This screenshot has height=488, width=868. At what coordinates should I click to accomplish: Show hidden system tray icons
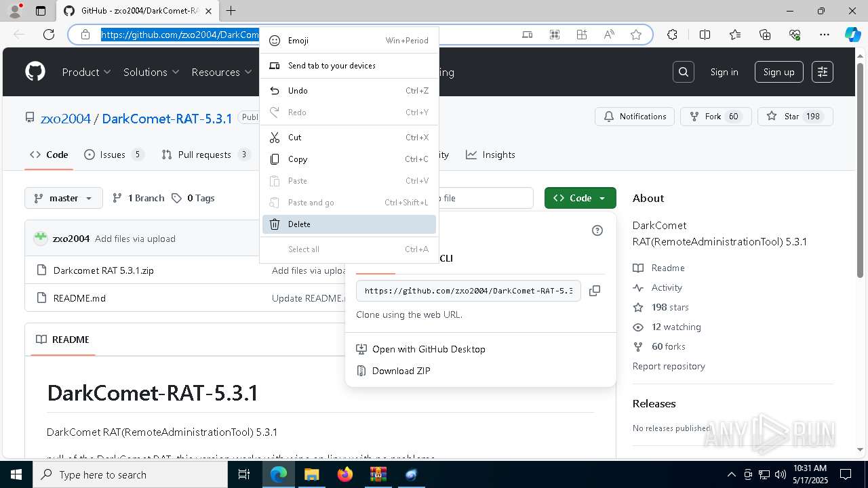point(731,474)
